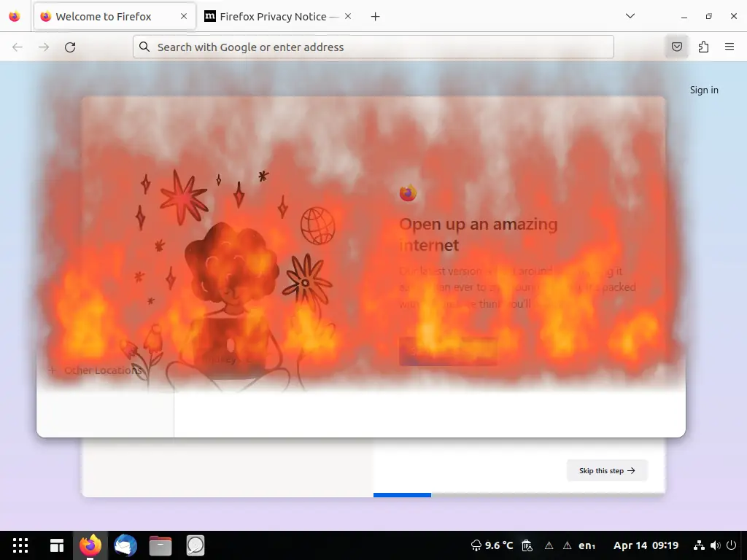Open the en keyboard layout indicator
Image resolution: width=747 pixels, height=560 pixels.
(x=587, y=545)
